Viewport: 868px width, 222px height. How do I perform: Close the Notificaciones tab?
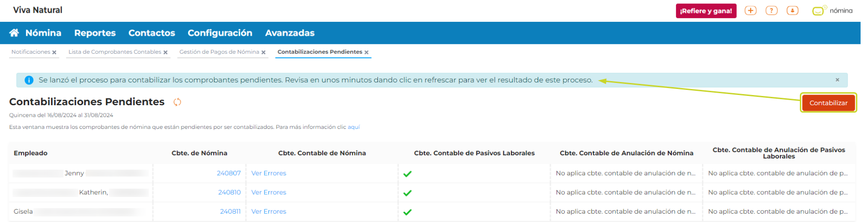pos(54,52)
